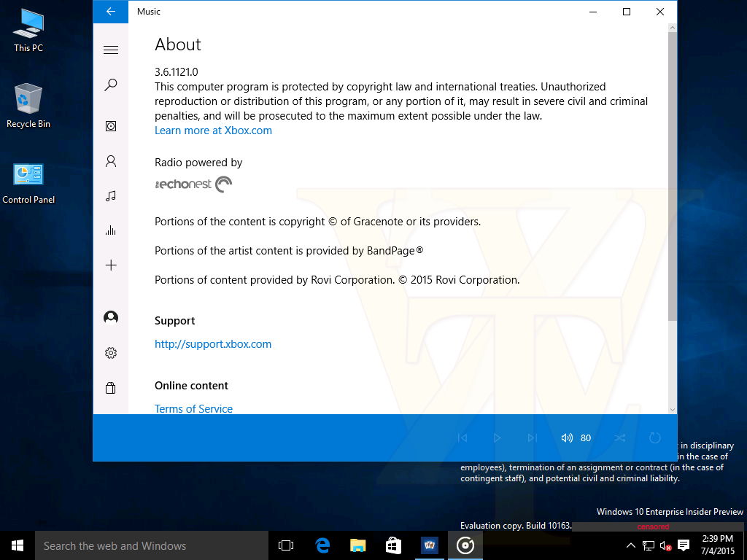This screenshot has height=560, width=747.
Task: Click scrollbar down arrow in Music window
Action: pos(672,410)
